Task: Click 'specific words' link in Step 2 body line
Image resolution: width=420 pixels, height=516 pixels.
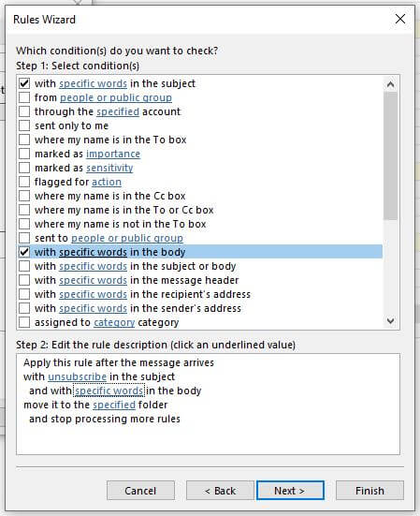Action: [109, 391]
